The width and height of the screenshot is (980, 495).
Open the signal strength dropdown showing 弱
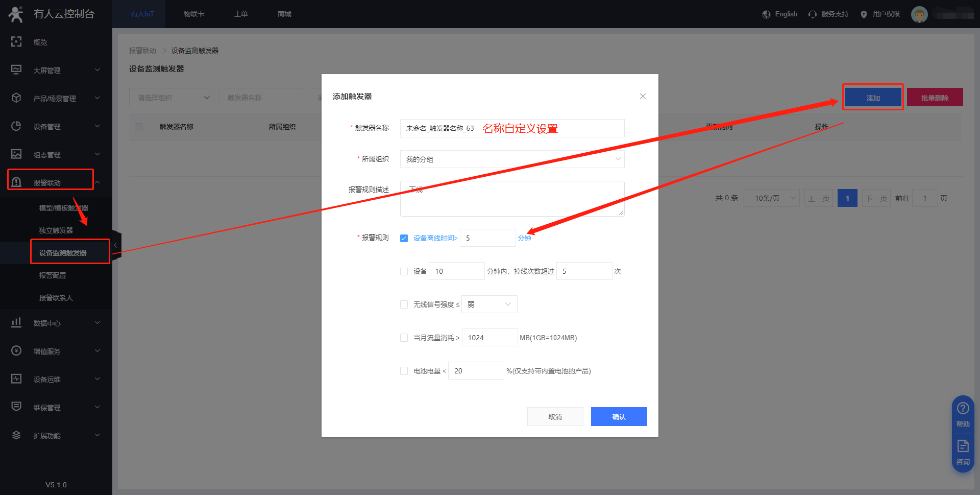[489, 304]
